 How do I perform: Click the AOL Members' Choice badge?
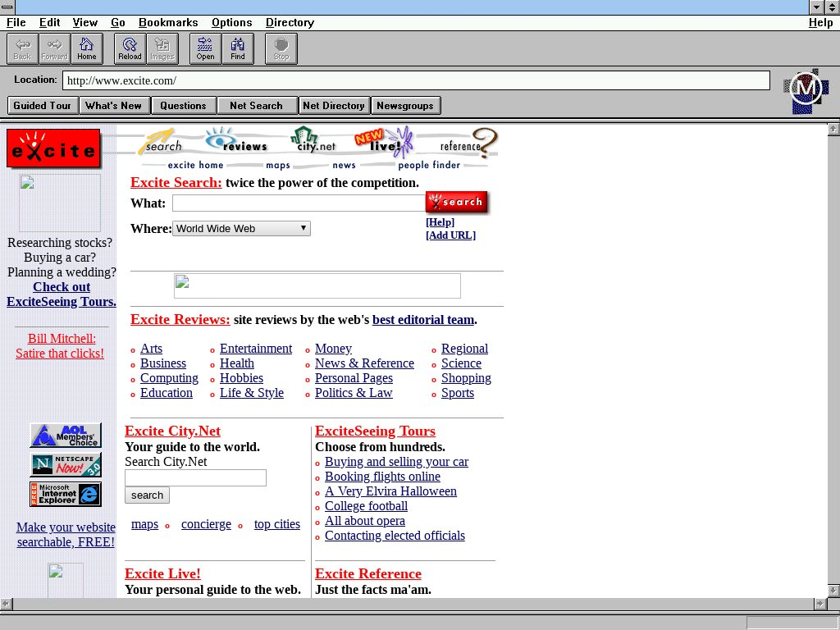[66, 436]
